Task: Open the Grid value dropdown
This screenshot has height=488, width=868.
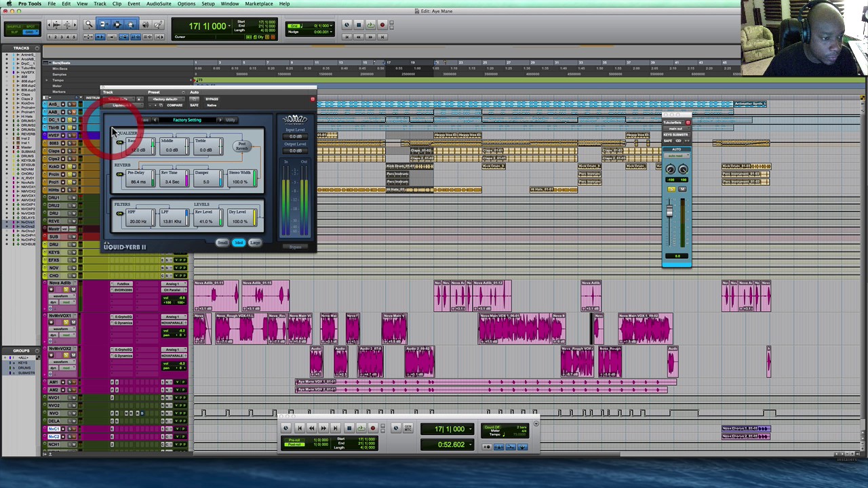Action: pos(331,26)
